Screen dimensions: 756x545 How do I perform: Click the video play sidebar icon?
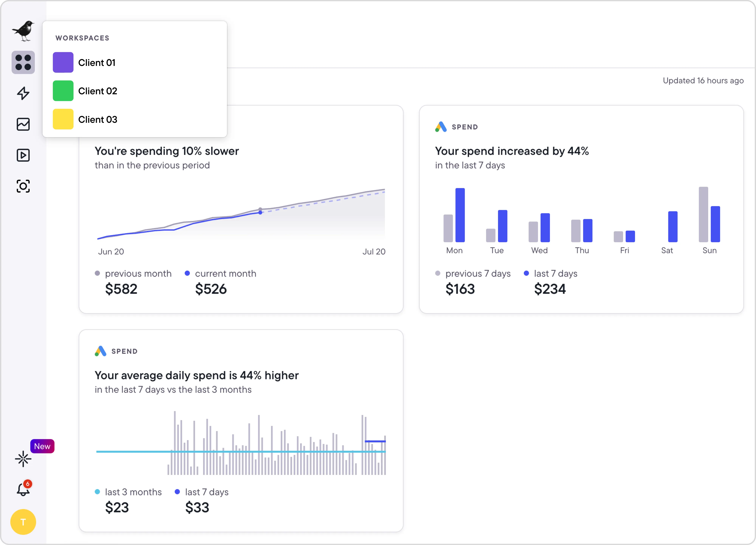pos(23,155)
